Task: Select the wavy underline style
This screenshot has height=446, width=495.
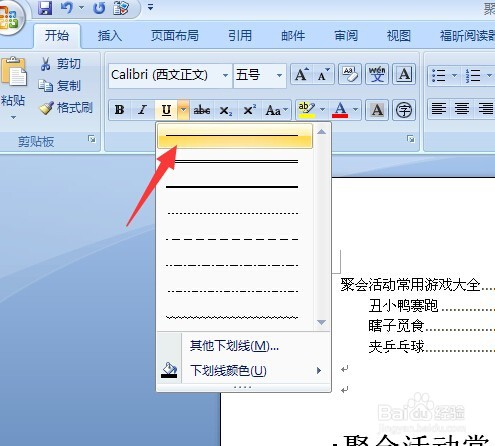Action: (235, 317)
